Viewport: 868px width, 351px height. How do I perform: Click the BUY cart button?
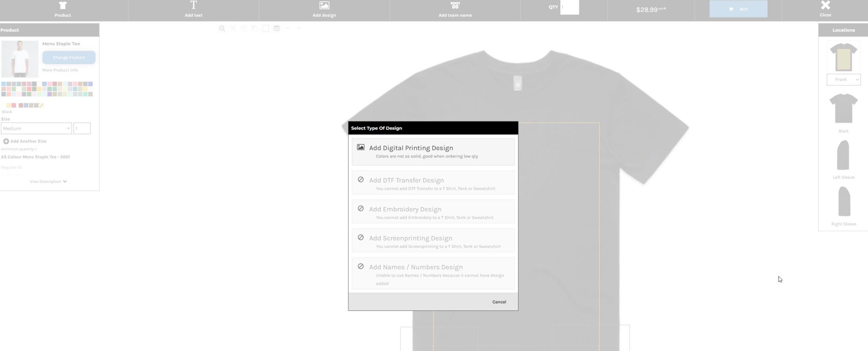tap(738, 9)
